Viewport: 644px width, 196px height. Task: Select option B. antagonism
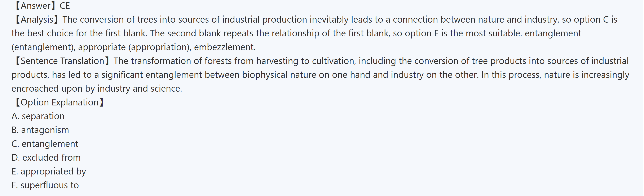[40, 130]
